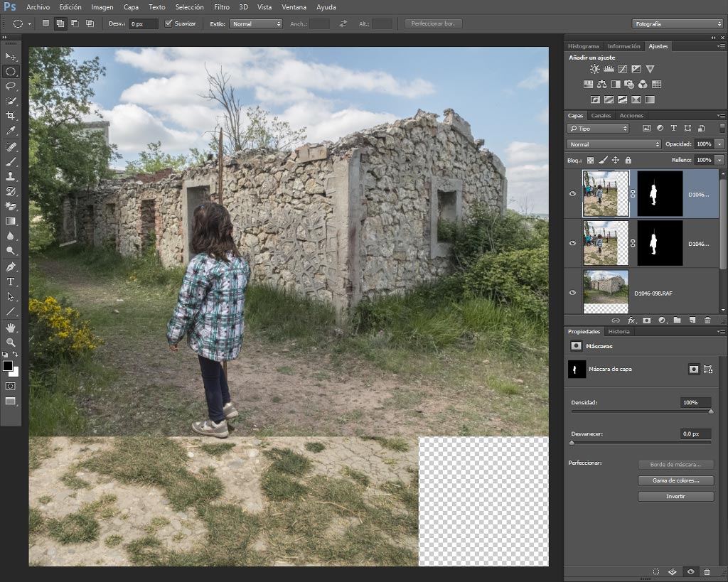The width and height of the screenshot is (728, 582).
Task: Expand the Relleno slider arrow
Action: 719,160
